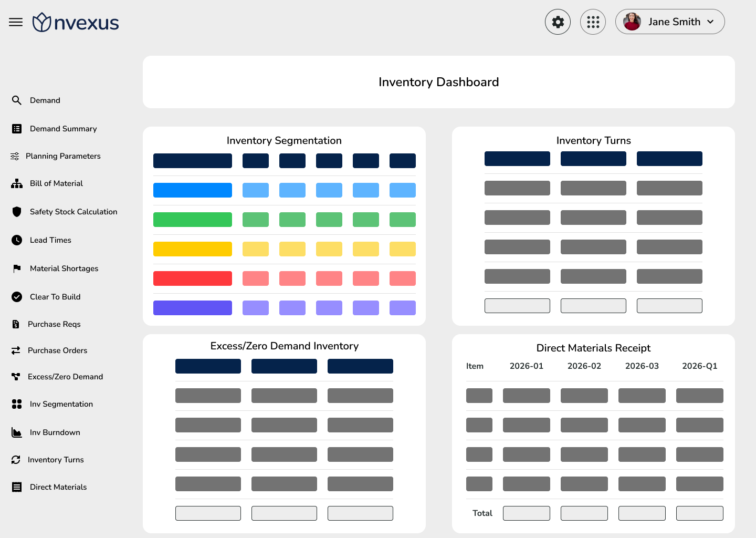
Task: Open the Demand menu item
Action: point(45,100)
